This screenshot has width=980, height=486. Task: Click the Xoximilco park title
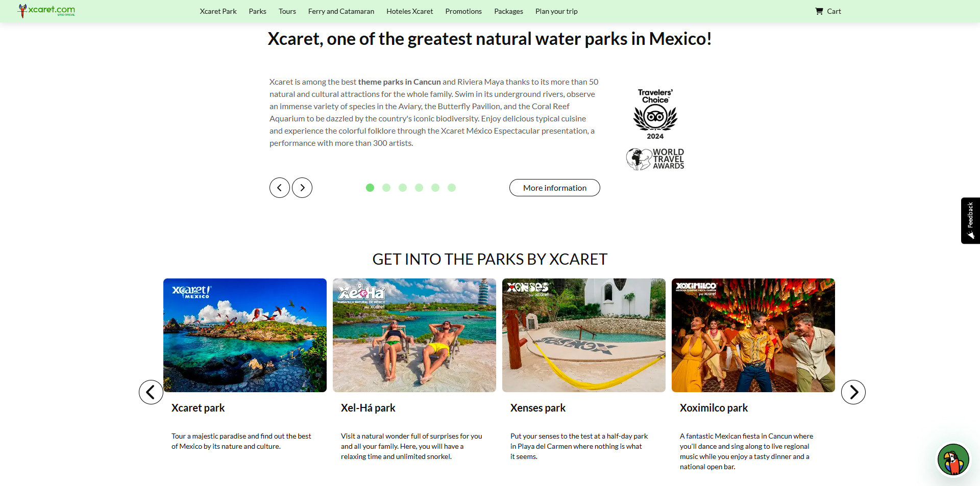[x=714, y=408]
